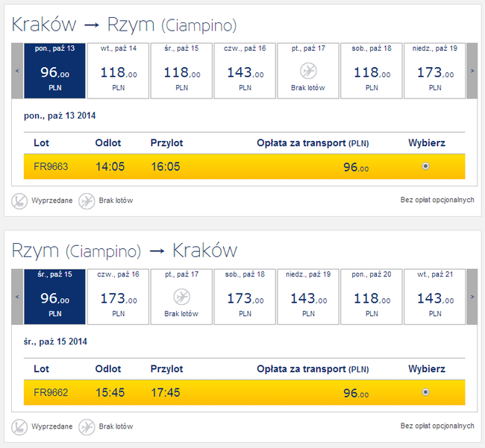Choose the wt., paź 14 outbound date tab

pyautogui.click(x=118, y=71)
